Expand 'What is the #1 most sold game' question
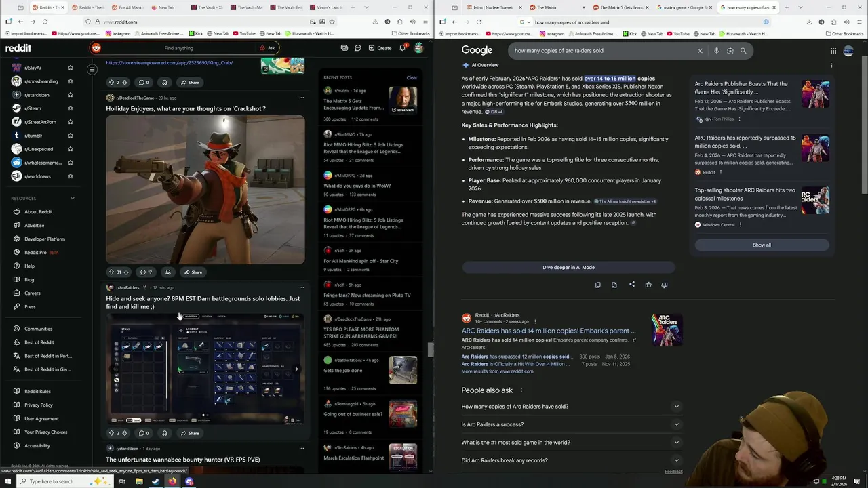868x488 pixels. [570, 443]
